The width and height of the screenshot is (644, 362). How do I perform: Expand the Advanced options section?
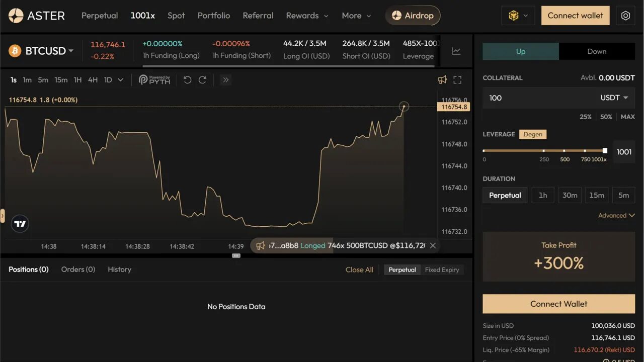click(616, 215)
